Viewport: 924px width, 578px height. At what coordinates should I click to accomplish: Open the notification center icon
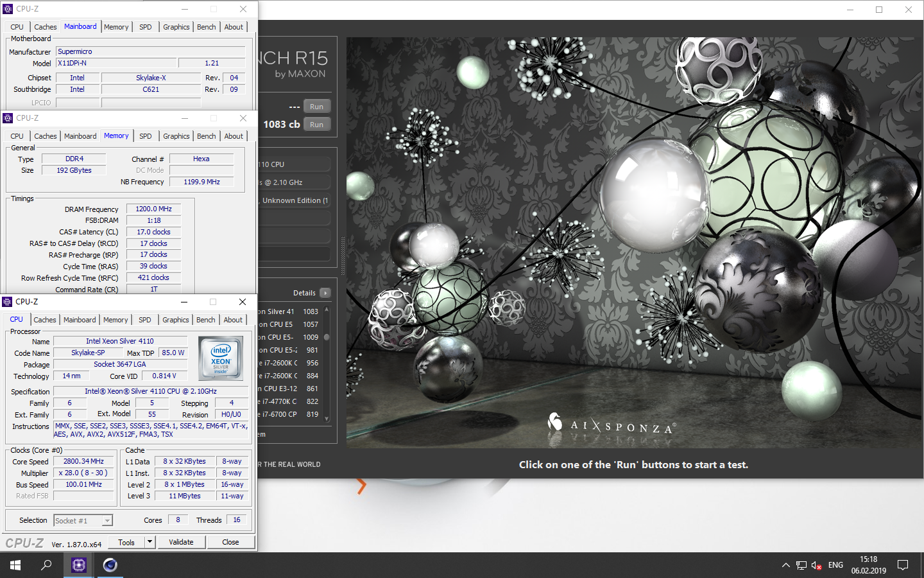[903, 565]
